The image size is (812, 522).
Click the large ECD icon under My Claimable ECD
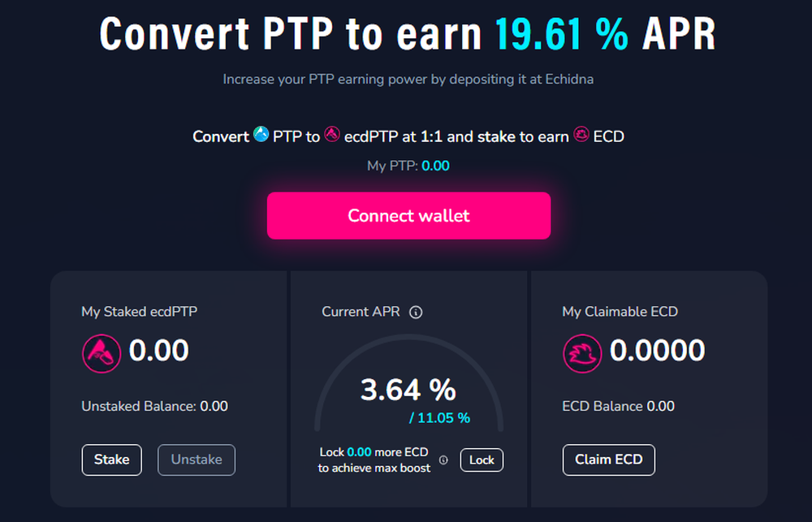click(582, 354)
